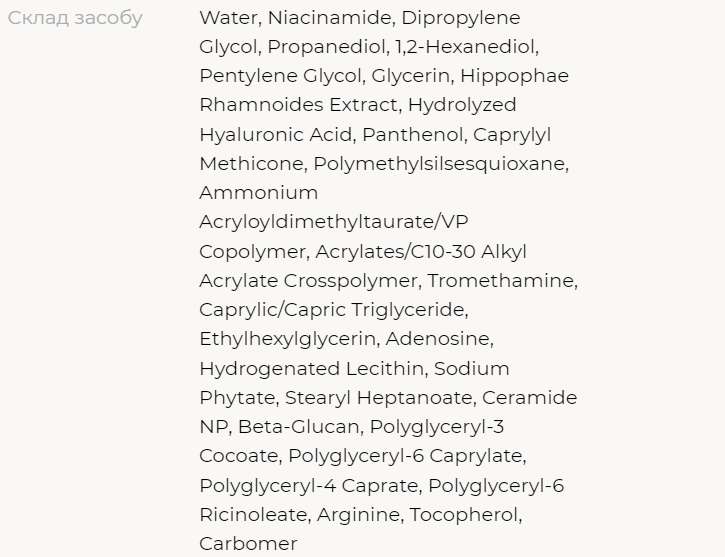Click the "Propanediol" ingredient

tap(326, 47)
